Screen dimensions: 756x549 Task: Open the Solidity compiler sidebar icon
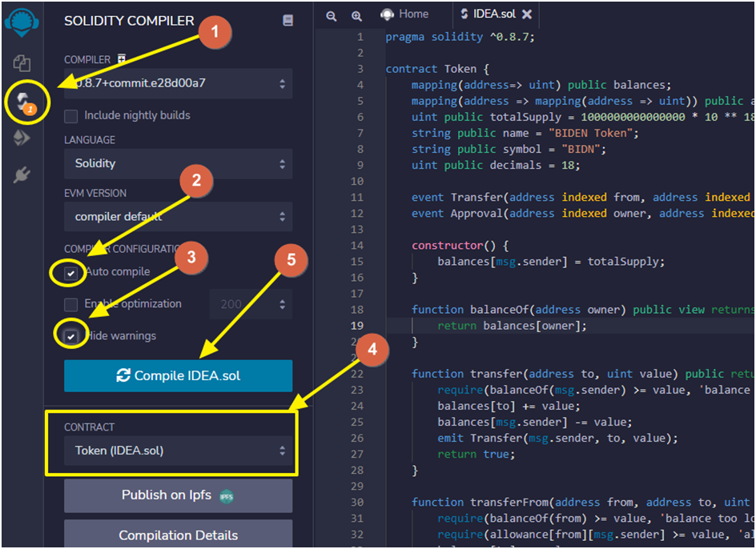(x=25, y=102)
